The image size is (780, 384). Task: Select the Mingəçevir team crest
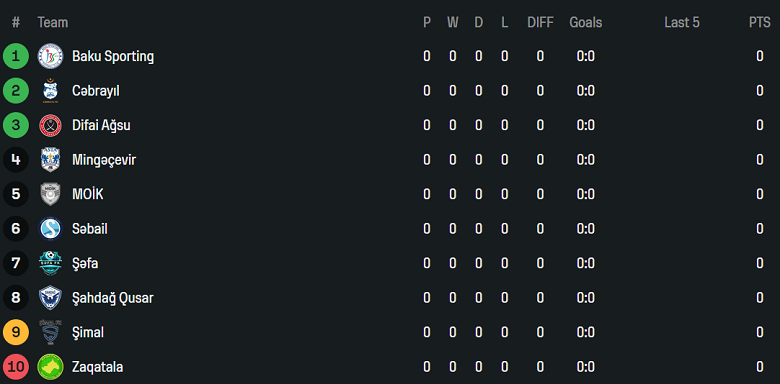point(51,160)
